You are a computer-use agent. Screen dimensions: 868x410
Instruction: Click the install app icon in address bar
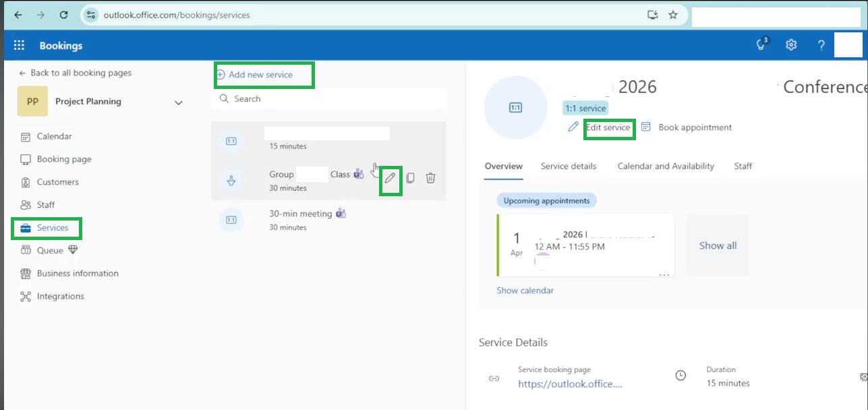tap(652, 15)
